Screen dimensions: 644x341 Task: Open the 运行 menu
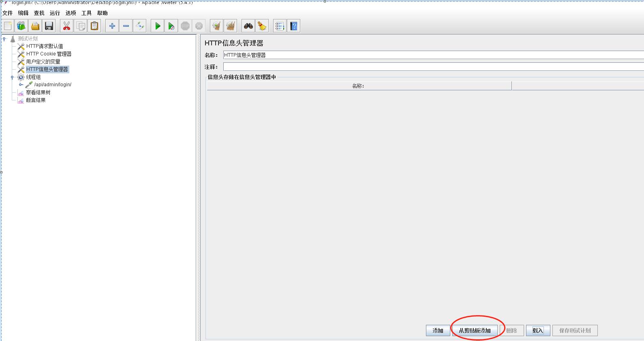[x=55, y=13]
